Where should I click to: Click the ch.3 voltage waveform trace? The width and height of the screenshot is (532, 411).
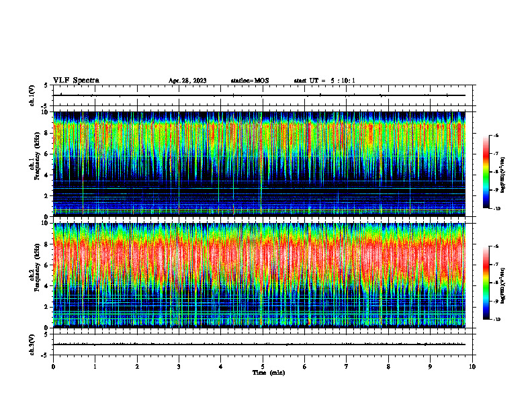[259, 345]
